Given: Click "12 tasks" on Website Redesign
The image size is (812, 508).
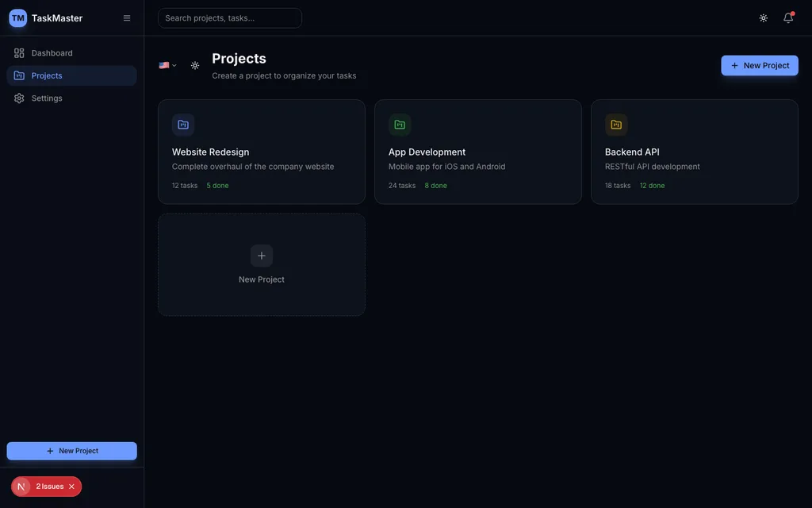Looking at the screenshot, I should (x=185, y=186).
